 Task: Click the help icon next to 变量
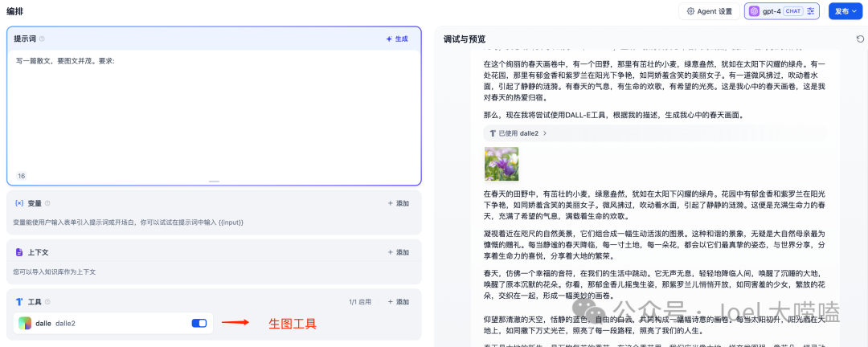(47, 203)
